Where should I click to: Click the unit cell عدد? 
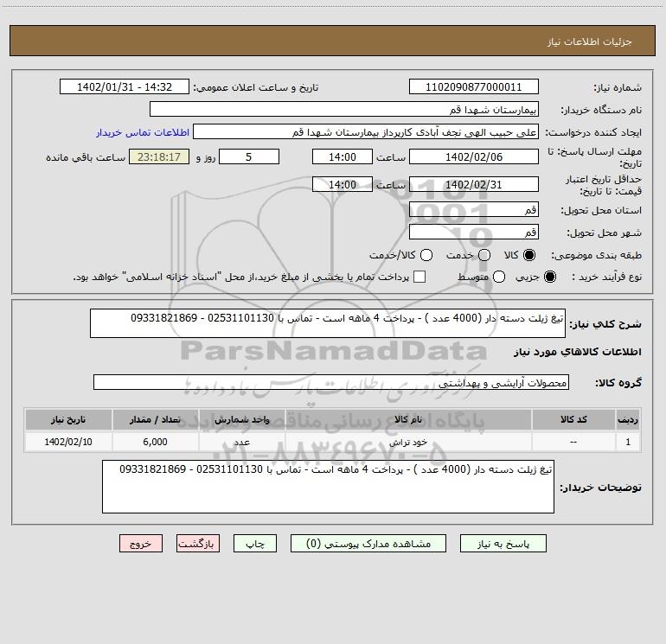click(241, 442)
